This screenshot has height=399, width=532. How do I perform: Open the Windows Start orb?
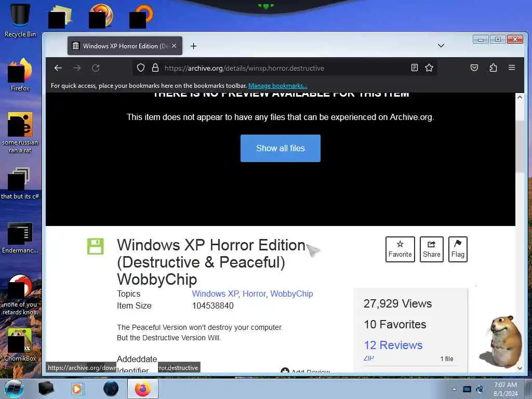click(14, 389)
